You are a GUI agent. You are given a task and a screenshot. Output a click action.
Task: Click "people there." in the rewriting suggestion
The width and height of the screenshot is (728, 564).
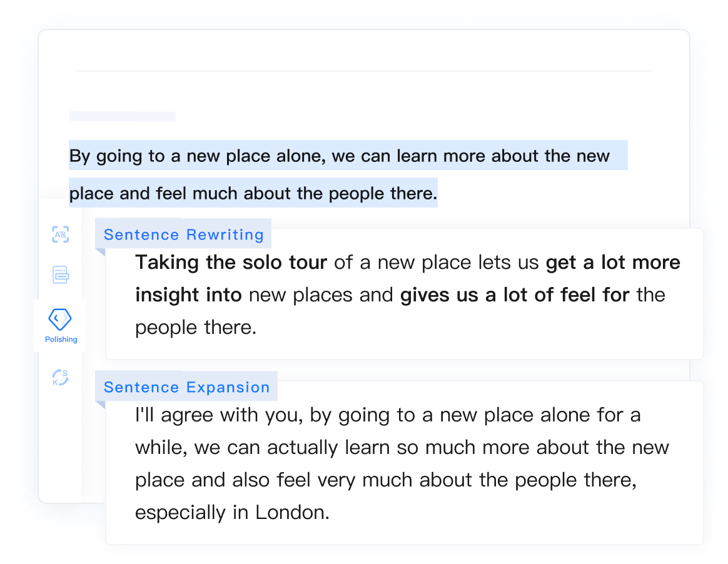(x=196, y=327)
